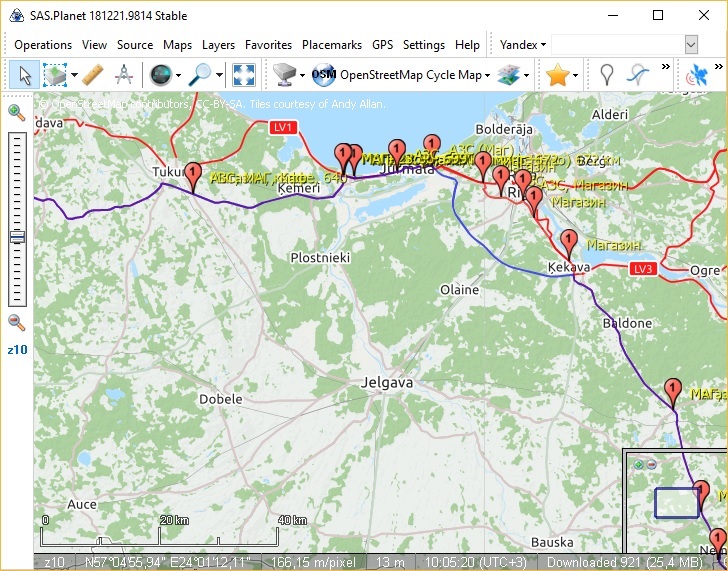Screen dimensions: 728x571
Task: Expand the globe icon dropdown arrow
Action: pos(178,75)
